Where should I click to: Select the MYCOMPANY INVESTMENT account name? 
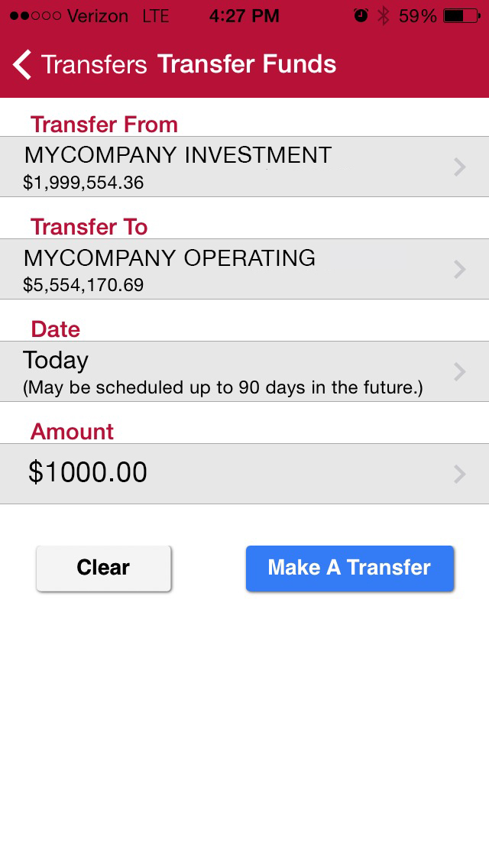178,156
